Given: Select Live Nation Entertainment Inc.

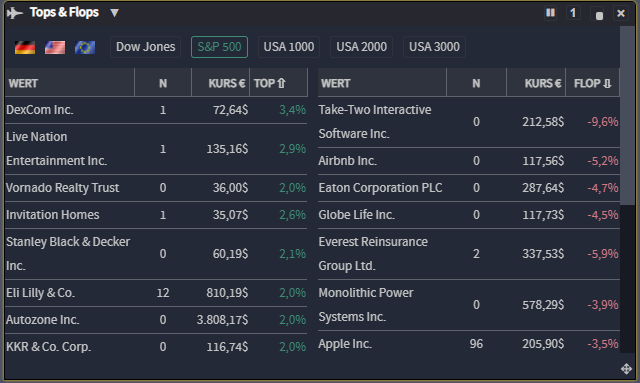Looking at the screenshot, I should [156, 149].
